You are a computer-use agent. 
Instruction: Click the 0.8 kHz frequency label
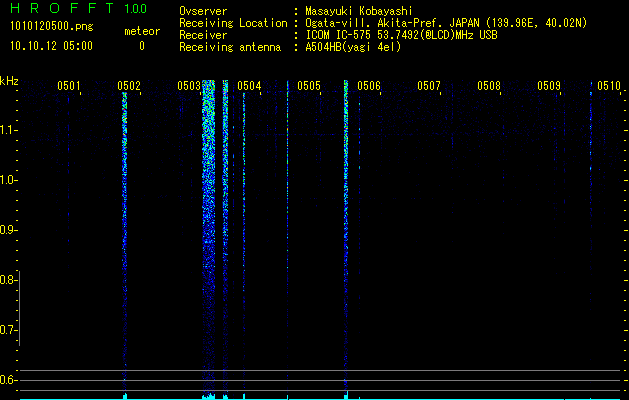[7, 280]
